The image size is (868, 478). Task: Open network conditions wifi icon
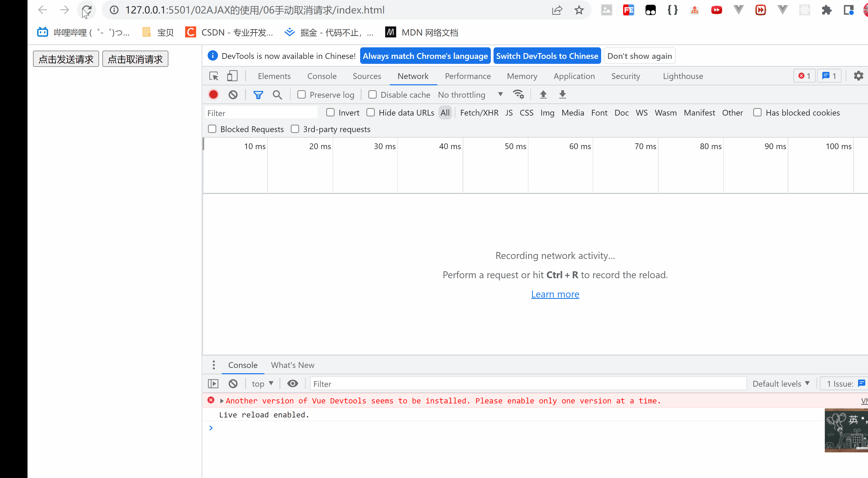[x=518, y=95]
